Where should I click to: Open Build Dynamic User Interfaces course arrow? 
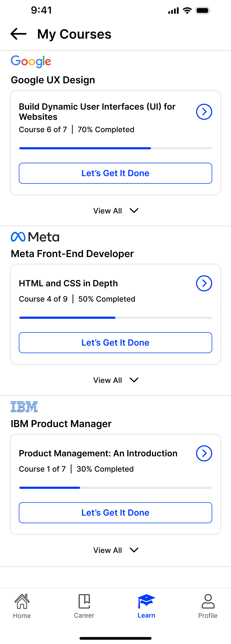pos(204,112)
